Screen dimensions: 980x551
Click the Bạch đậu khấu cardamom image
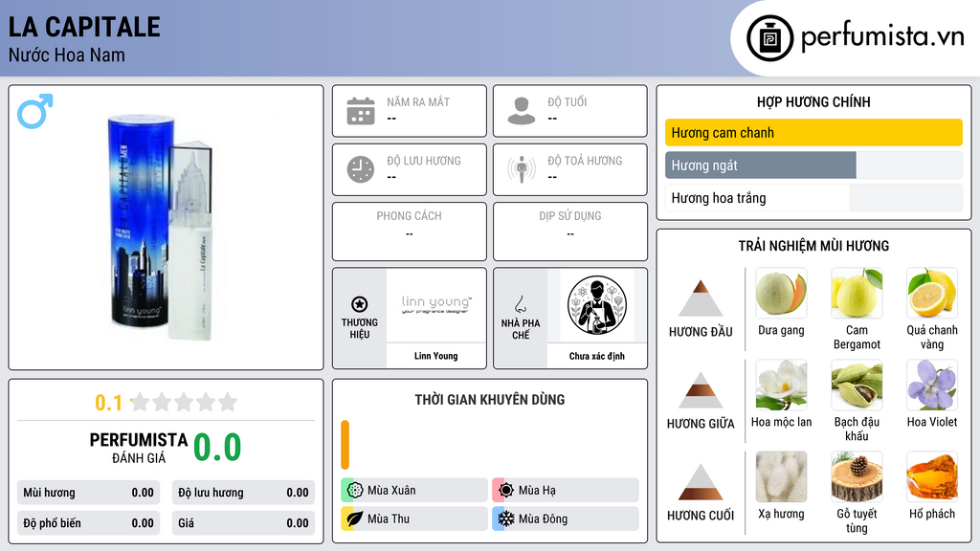pyautogui.click(x=857, y=385)
